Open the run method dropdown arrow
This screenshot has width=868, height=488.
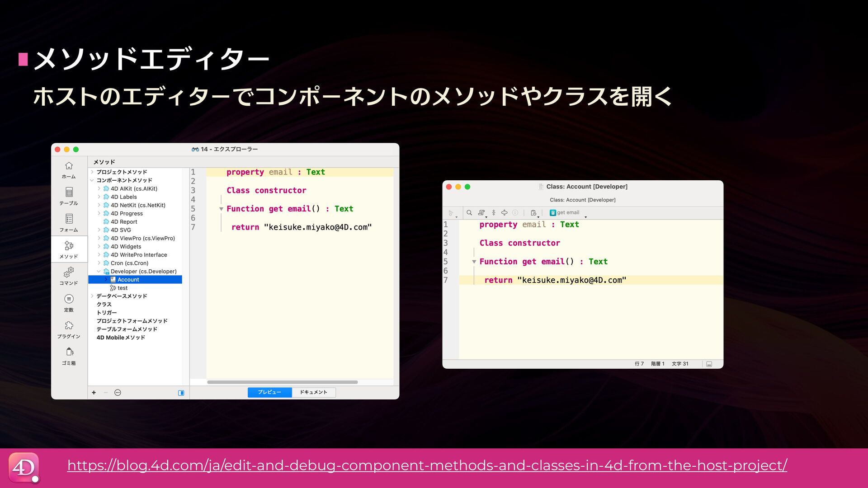point(457,217)
